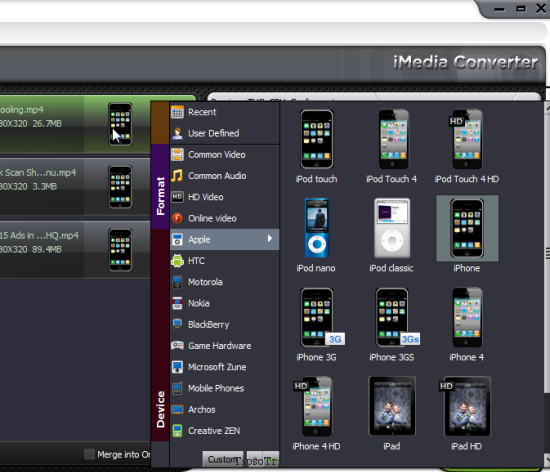The height and width of the screenshot is (472, 550).
Task: Pick the iPod Touch 4 HD preset
Action: click(467, 147)
